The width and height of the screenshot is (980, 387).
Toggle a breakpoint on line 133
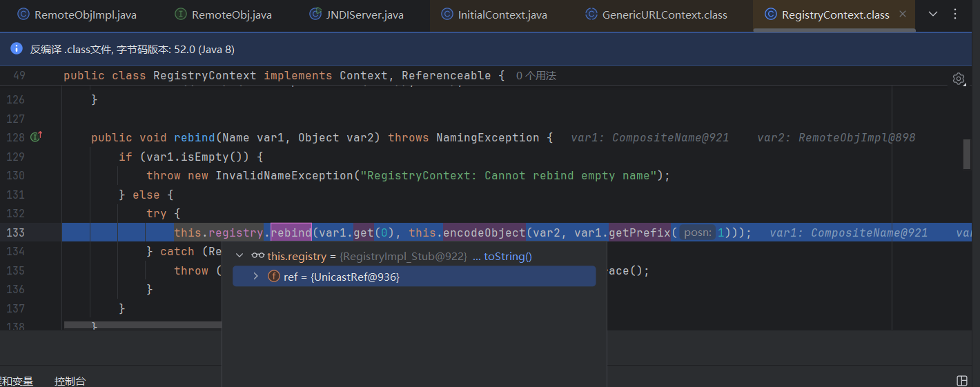pos(15,232)
